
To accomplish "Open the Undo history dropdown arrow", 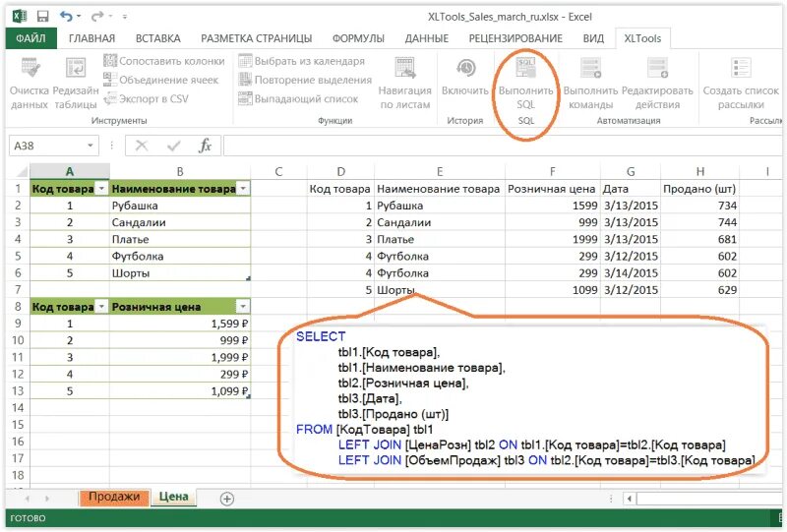I will coord(80,17).
